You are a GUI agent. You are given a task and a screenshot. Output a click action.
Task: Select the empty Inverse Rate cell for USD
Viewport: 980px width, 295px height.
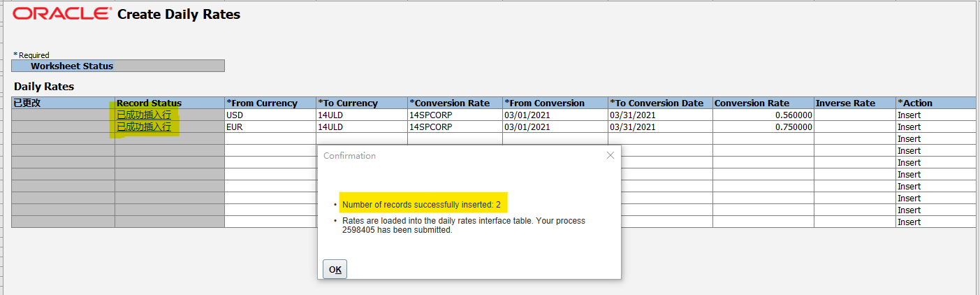[x=854, y=115]
